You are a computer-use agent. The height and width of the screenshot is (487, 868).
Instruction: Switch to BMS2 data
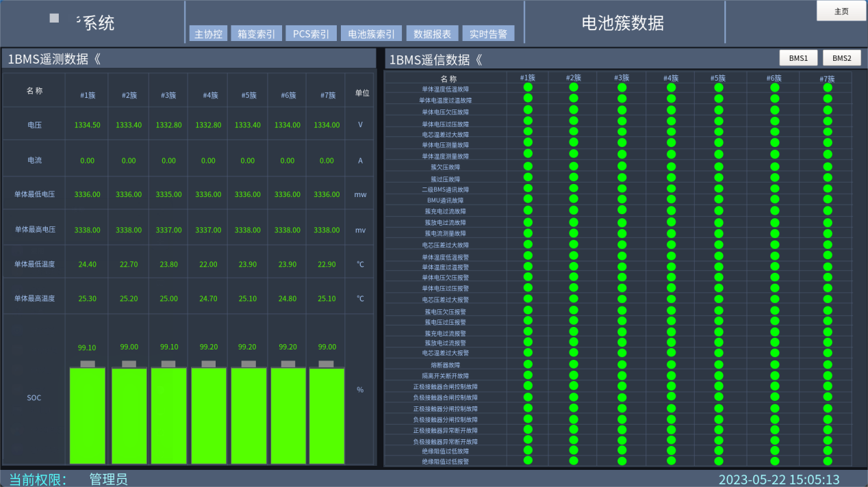point(841,58)
